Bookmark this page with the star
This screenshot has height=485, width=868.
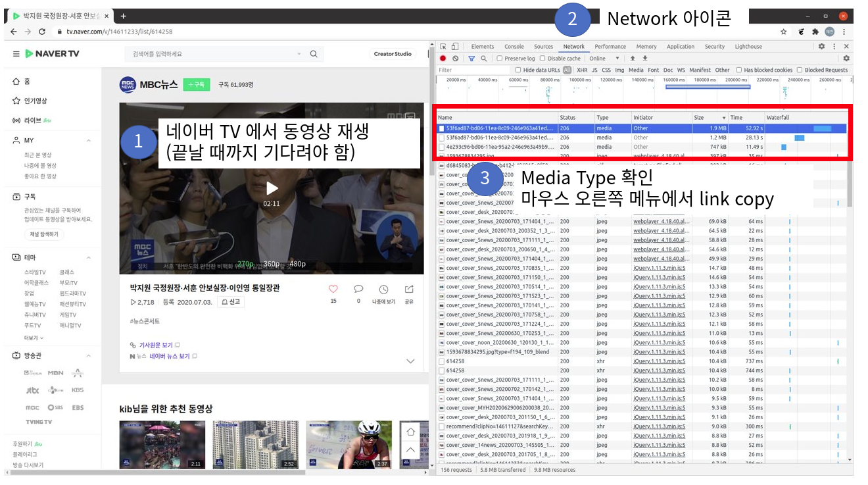(x=784, y=32)
